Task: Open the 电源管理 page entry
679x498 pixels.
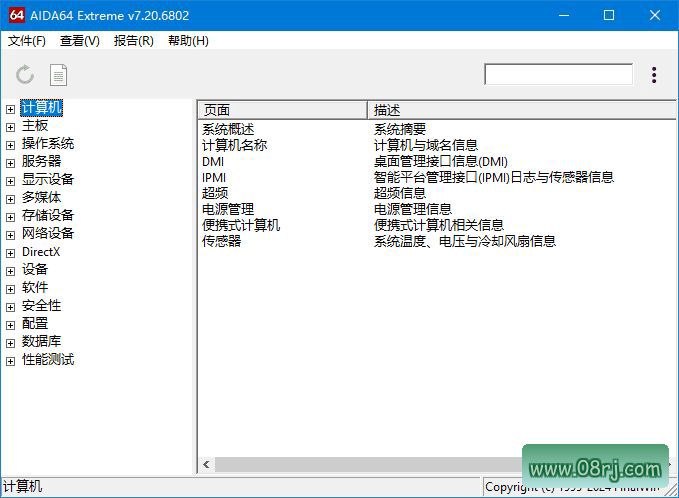Action: click(x=228, y=209)
